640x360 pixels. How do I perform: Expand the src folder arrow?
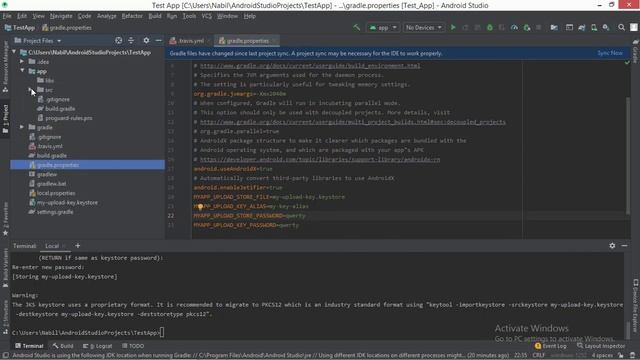point(31,90)
